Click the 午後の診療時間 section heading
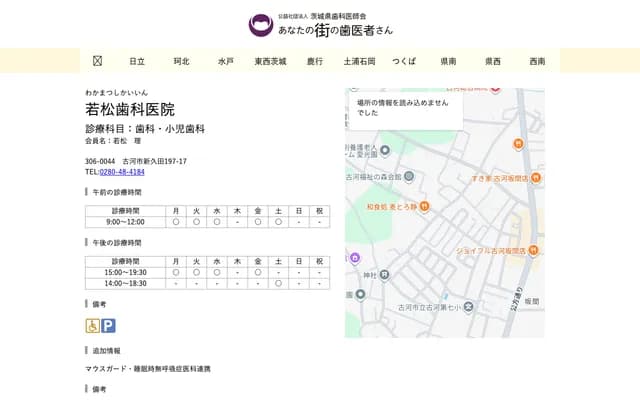 click(x=117, y=243)
